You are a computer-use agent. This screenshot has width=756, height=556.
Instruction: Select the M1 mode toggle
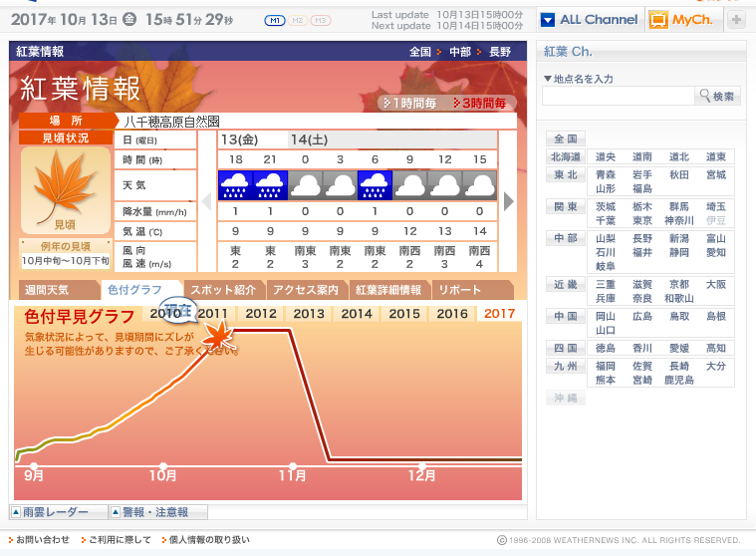275,20
